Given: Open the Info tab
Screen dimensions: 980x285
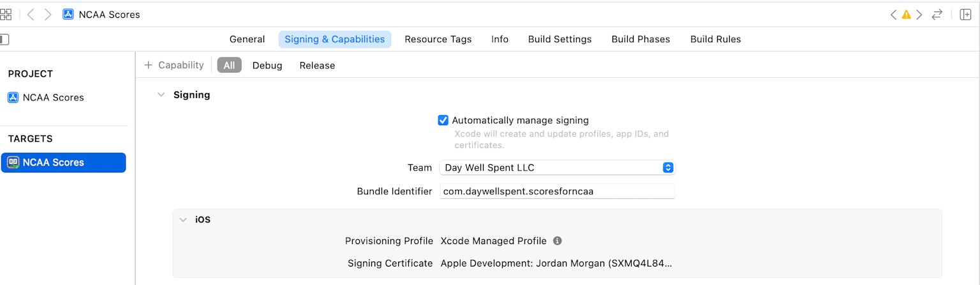Looking at the screenshot, I should coord(500,39).
